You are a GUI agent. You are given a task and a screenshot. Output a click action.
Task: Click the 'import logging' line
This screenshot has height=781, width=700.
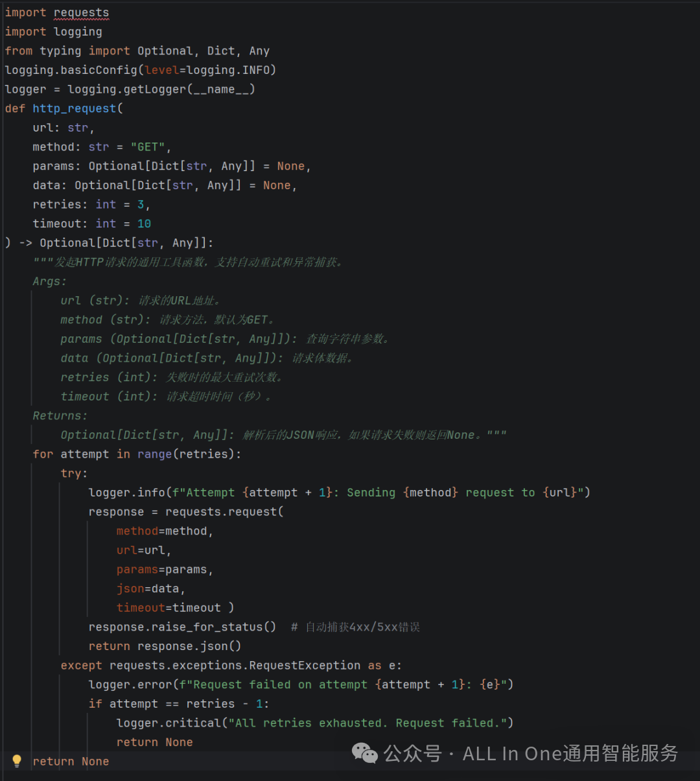(53, 32)
